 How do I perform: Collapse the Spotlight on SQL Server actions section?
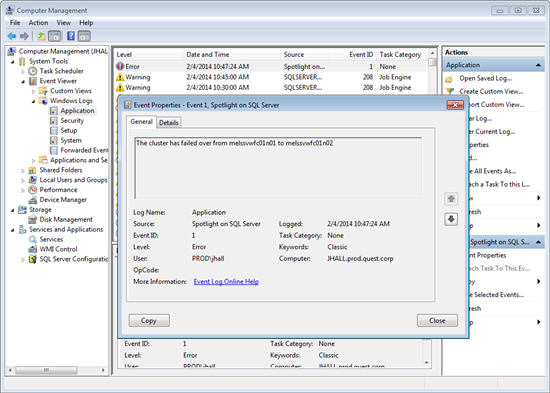pos(538,242)
